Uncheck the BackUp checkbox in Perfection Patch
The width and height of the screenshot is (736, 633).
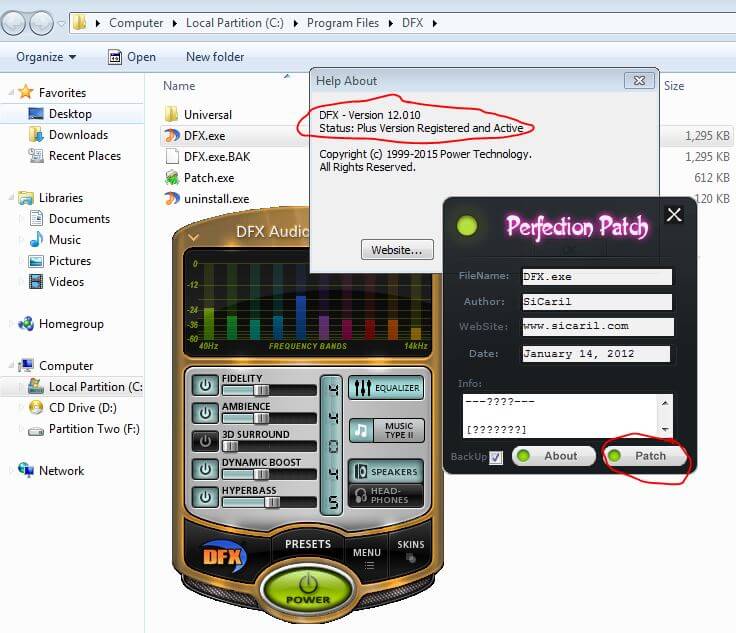pos(496,457)
